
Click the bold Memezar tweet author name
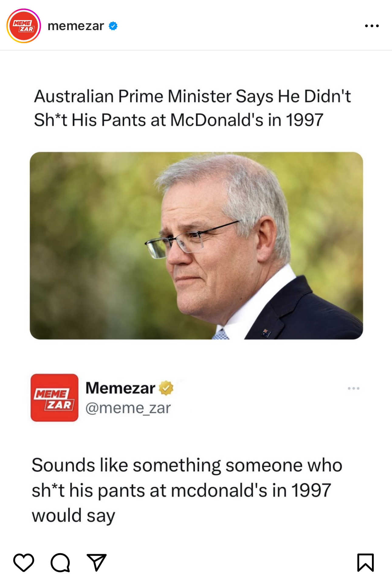coord(120,388)
